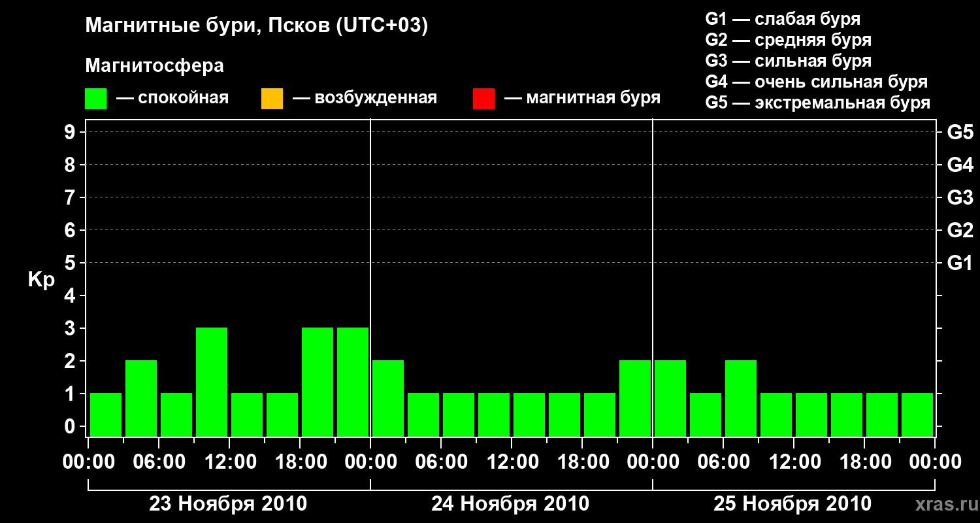Screen dimensions: 980x523
Task: Click the 24 Ноября 00:00–03:00 Kp 2 bar
Action: 388,398
